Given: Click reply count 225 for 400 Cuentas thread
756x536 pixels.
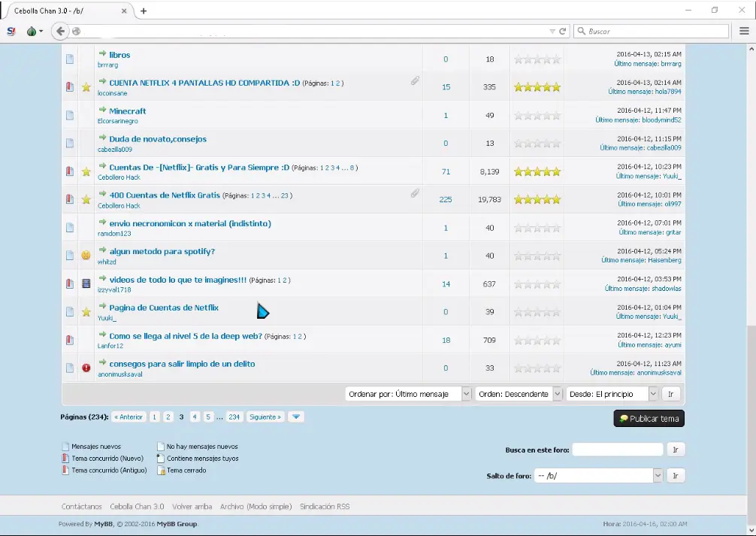Looking at the screenshot, I should coord(446,200).
